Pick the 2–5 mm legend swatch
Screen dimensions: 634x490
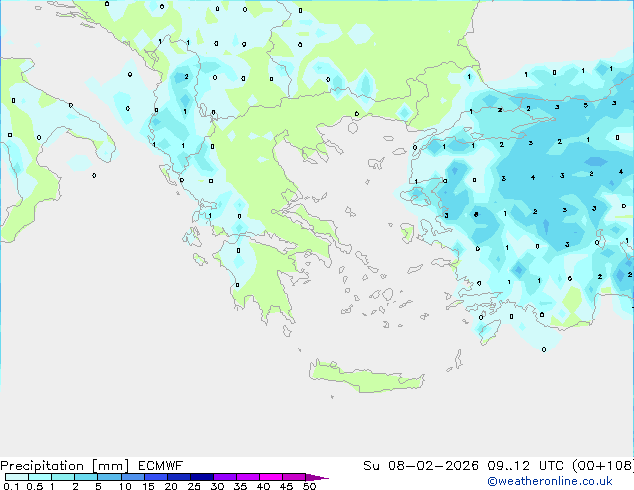(x=86, y=477)
